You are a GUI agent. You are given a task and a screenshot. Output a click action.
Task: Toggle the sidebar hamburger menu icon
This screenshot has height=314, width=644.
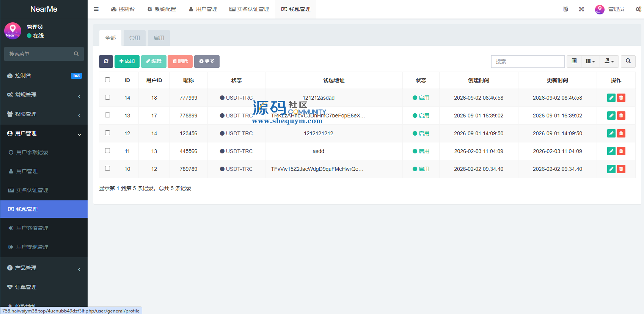coord(96,9)
